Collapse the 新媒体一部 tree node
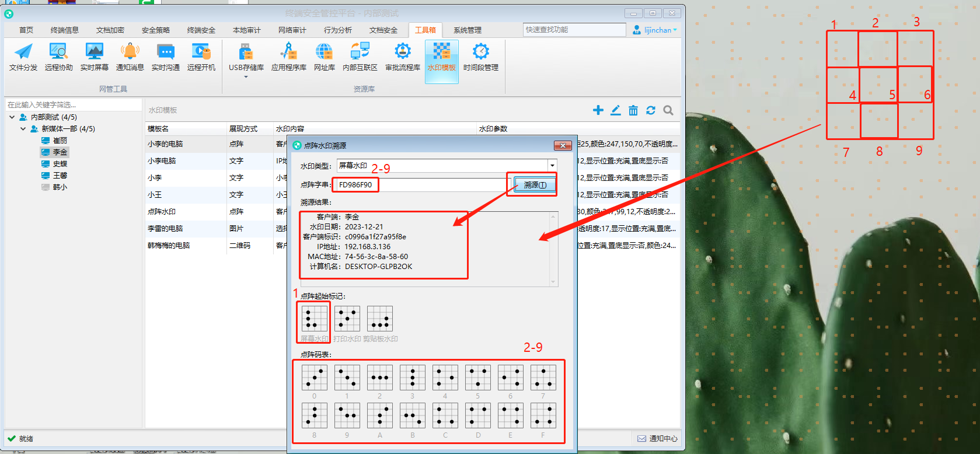This screenshot has width=980, height=454. 23,129
